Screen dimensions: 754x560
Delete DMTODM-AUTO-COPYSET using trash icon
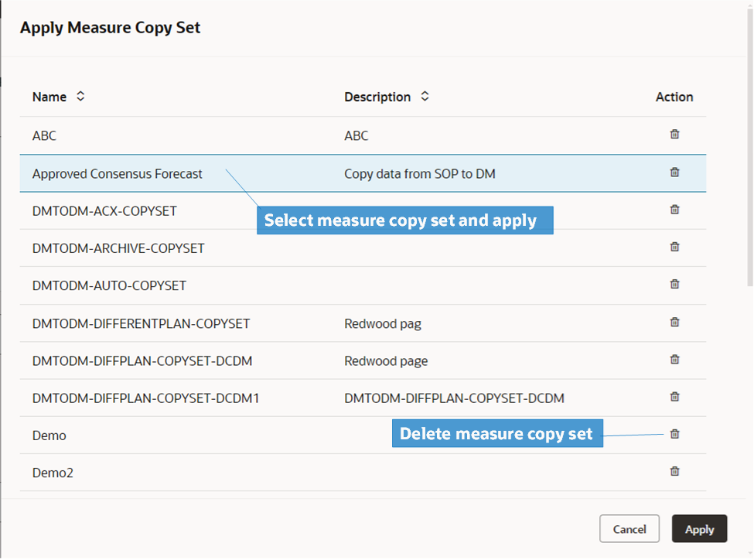click(x=674, y=285)
